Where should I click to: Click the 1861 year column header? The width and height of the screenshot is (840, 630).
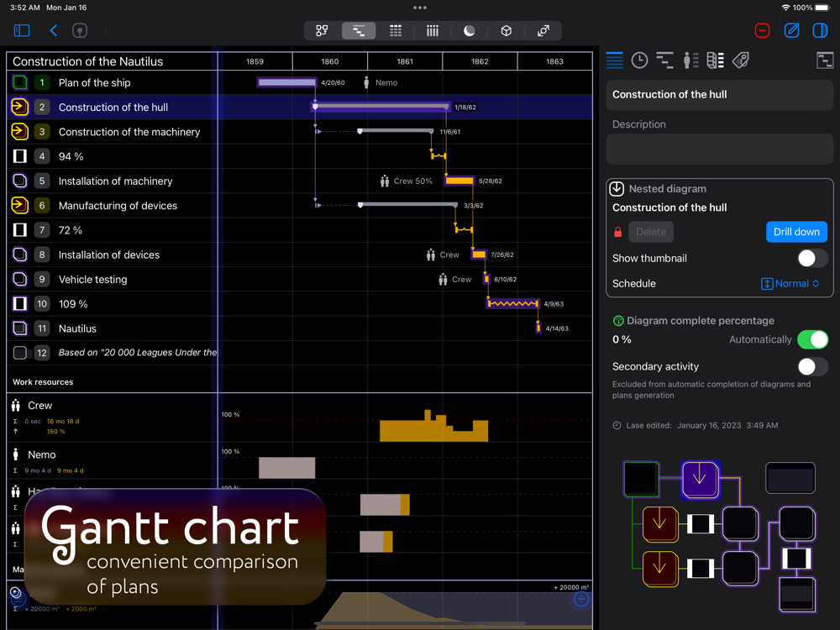pos(405,61)
